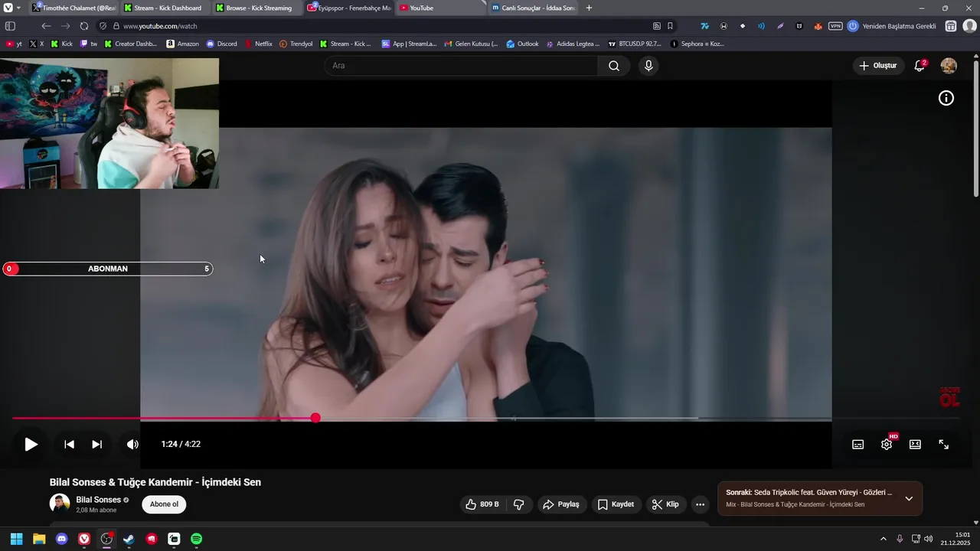Open the Oluştur create menu

point(878,66)
